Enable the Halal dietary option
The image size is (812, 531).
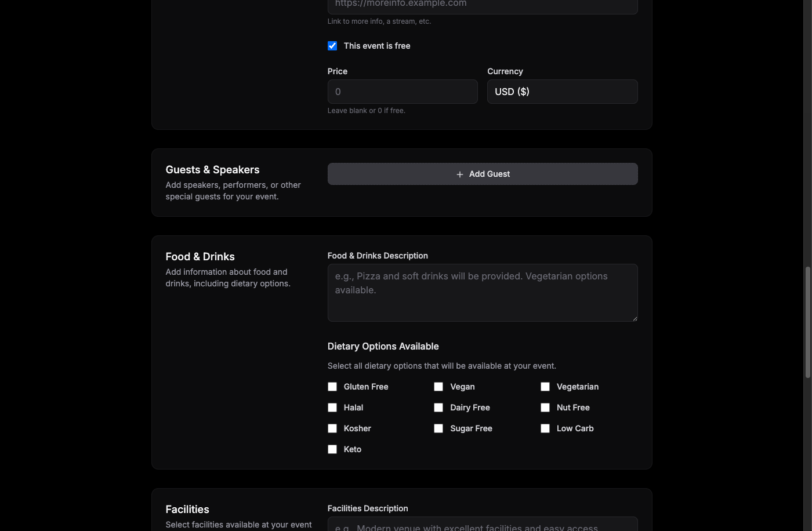pos(332,407)
